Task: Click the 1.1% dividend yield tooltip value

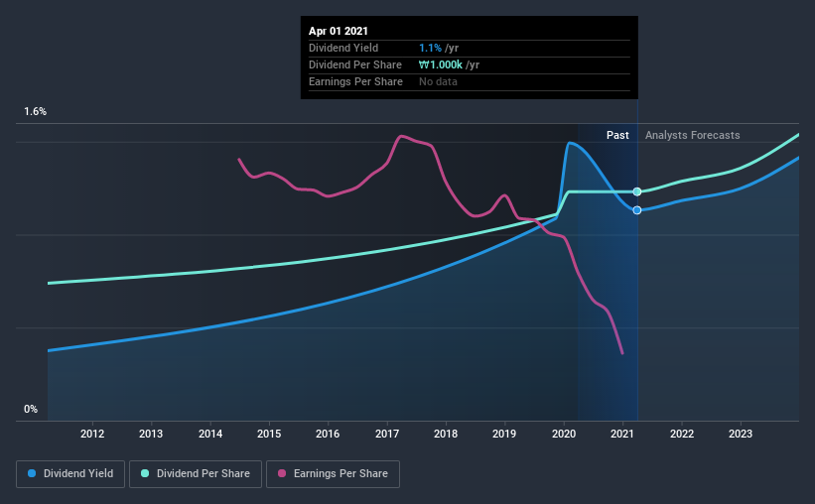Action: (431, 48)
